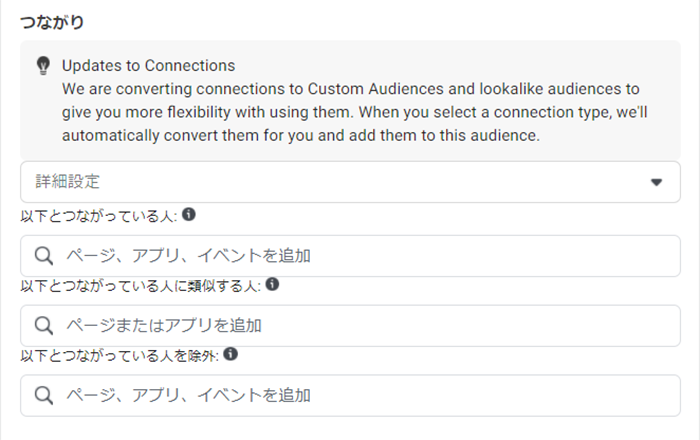Image resolution: width=700 pixels, height=440 pixels.
Task: Click the つながり section heading
Action: coord(52,22)
